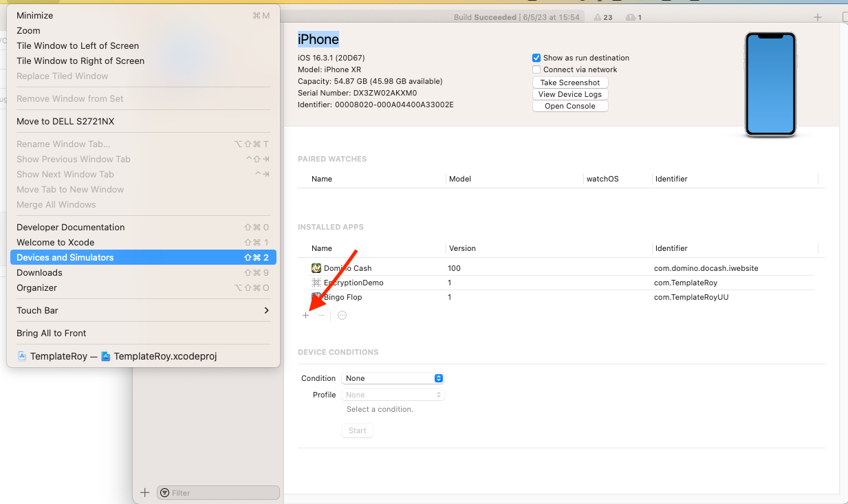Click the com.TemplateRoyUU identifier
The height and width of the screenshot is (504, 848).
coord(691,297)
